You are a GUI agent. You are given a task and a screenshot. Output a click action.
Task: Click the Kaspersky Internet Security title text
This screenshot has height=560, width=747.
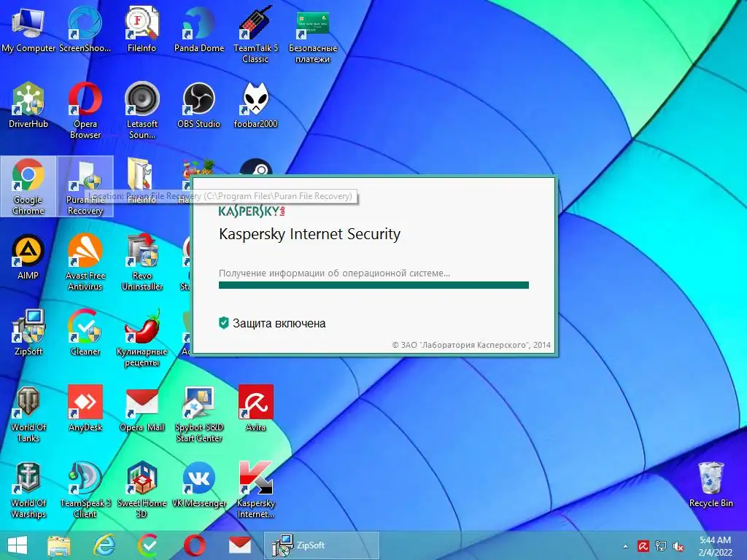(x=309, y=234)
